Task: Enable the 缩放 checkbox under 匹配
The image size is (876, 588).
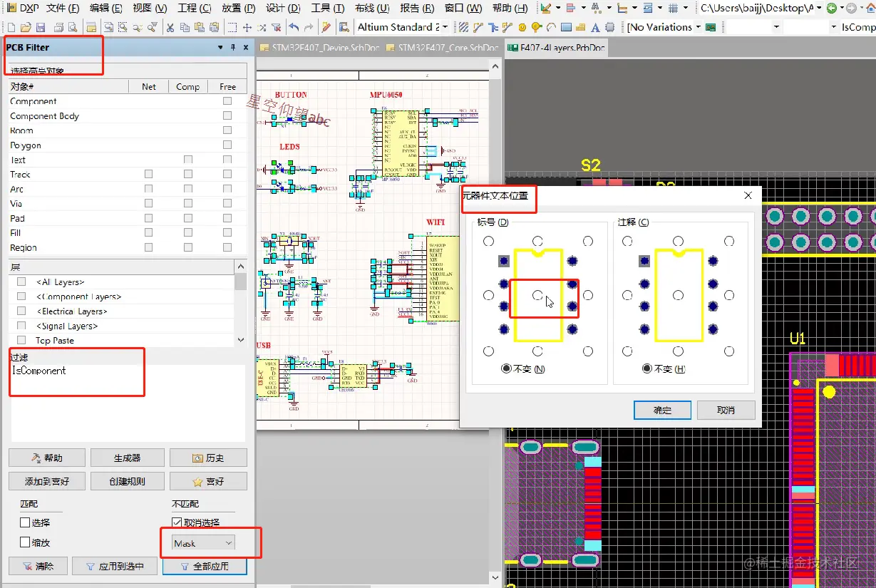Action: [26, 542]
